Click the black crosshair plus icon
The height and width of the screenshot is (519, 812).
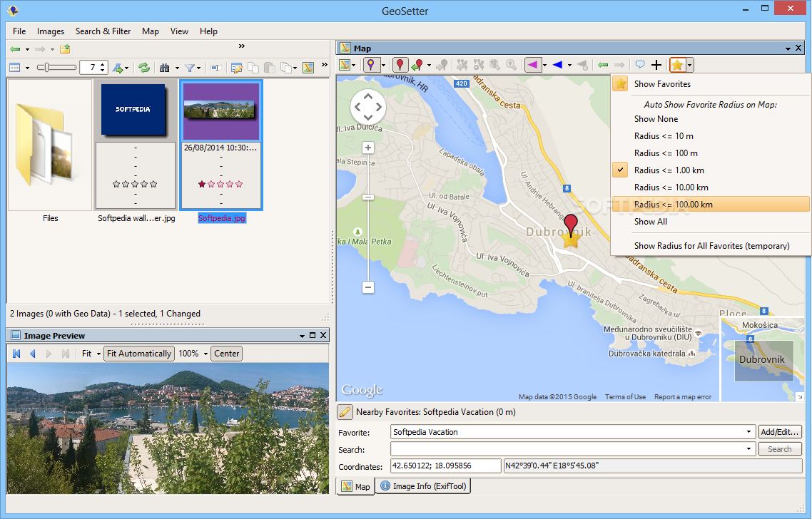point(656,65)
